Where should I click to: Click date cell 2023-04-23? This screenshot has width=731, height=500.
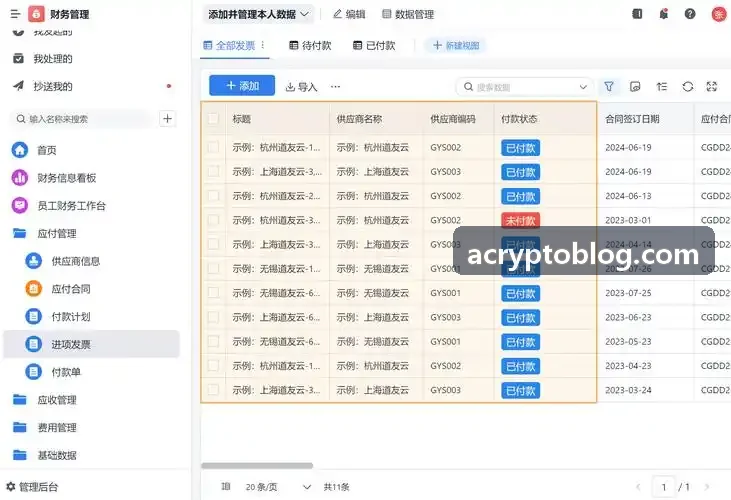[628, 366]
